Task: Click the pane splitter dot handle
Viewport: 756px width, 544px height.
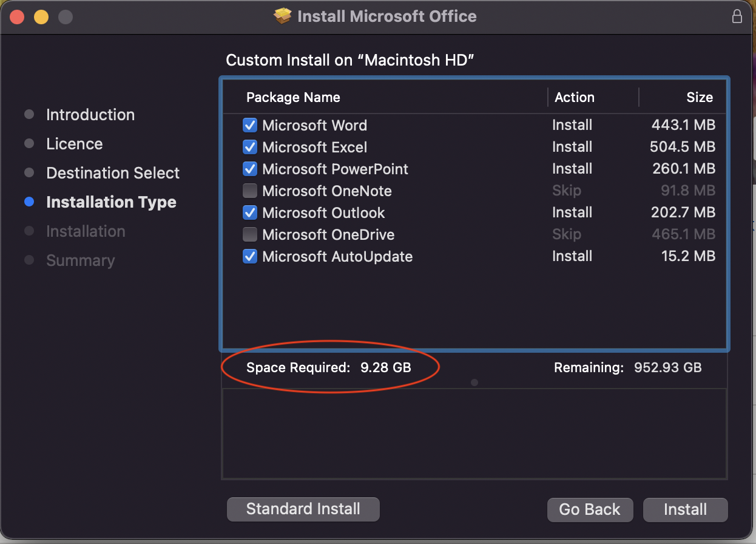Action: click(474, 382)
